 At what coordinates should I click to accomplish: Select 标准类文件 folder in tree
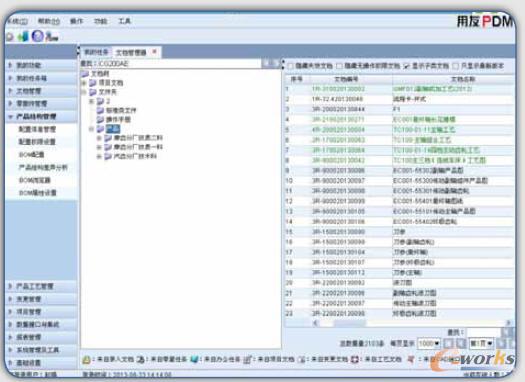coord(121,110)
